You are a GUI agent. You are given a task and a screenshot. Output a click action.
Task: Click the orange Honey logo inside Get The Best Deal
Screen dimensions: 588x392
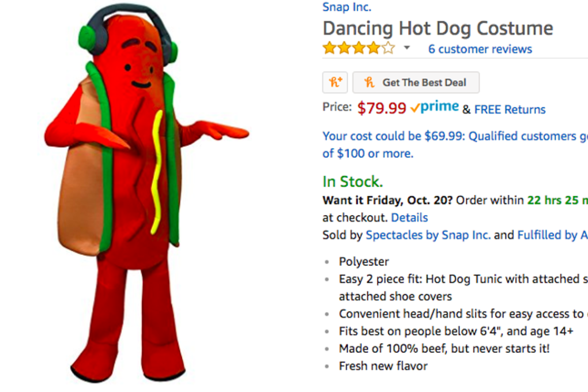[x=371, y=82]
